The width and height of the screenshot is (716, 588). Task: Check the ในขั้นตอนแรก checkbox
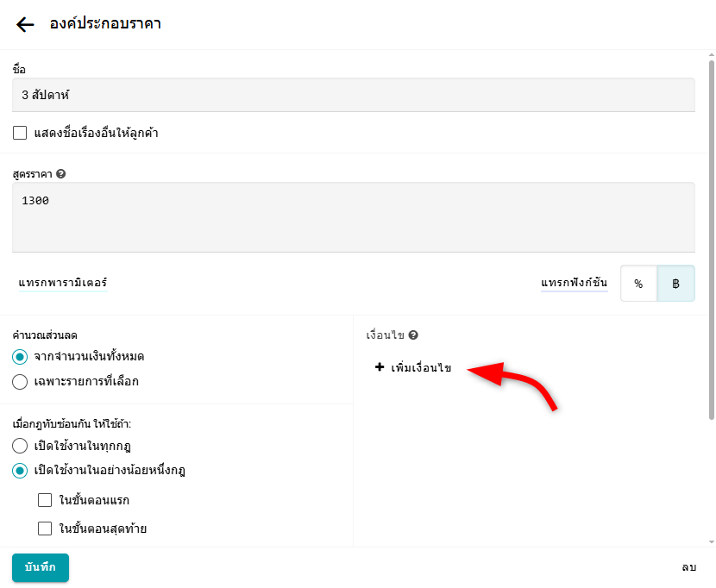pyautogui.click(x=46, y=500)
